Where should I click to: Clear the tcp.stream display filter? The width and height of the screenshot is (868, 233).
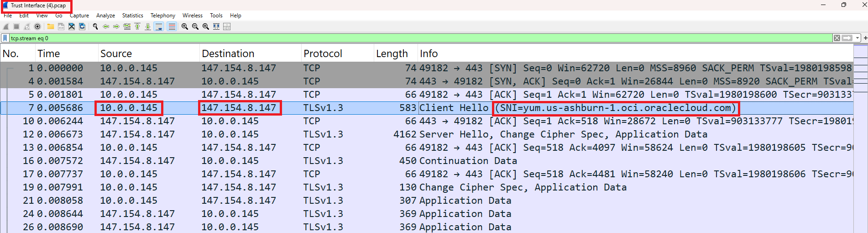coord(837,38)
